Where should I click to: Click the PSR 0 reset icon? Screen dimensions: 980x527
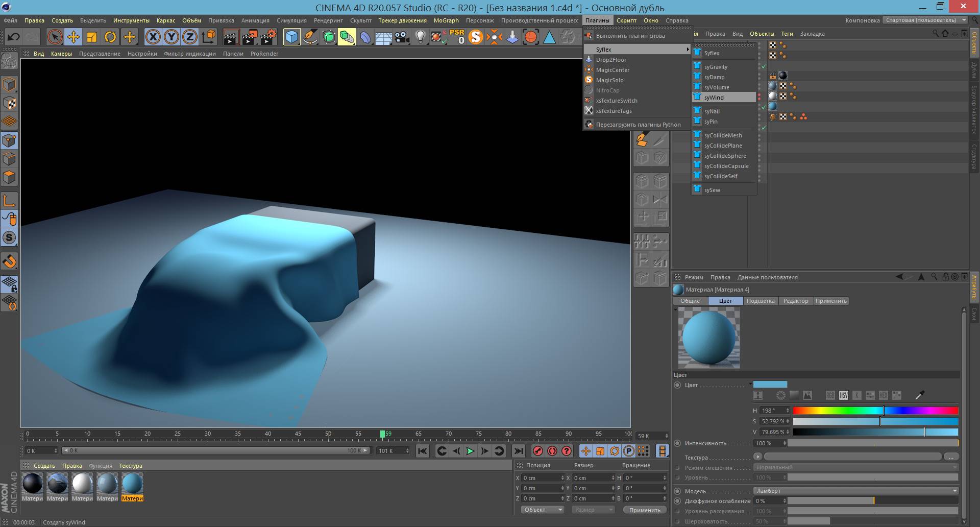[457, 37]
